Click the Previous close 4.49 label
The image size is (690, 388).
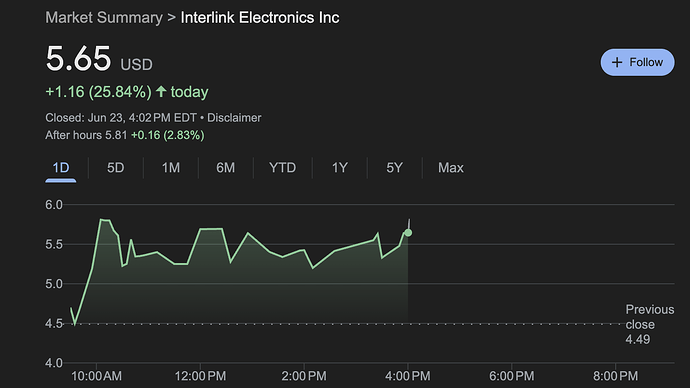click(650, 325)
